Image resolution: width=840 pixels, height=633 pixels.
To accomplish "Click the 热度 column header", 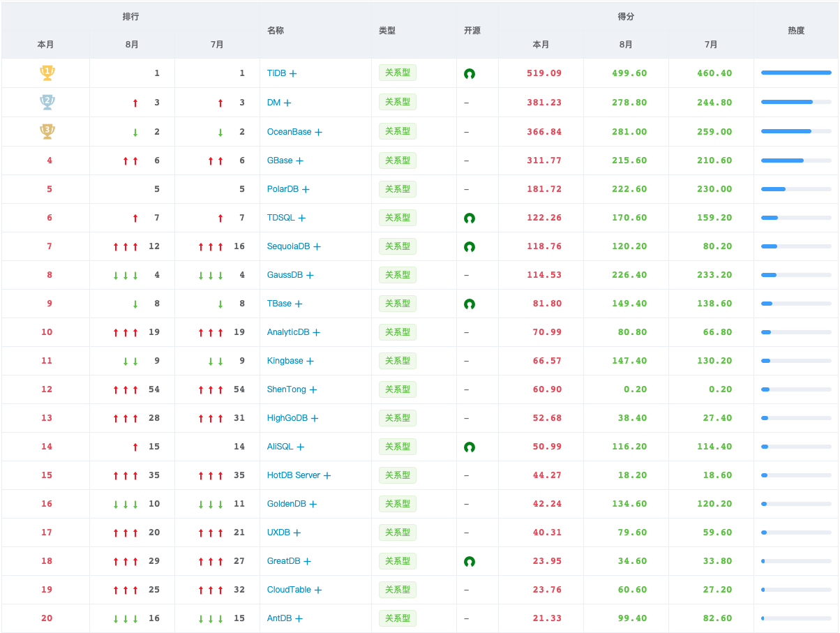I will 796,31.
